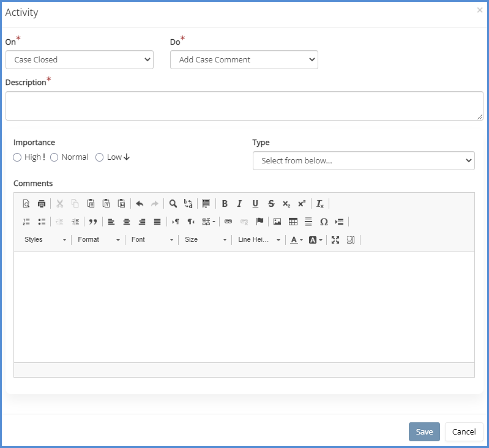This screenshot has width=489, height=448.
Task: Open the special character Omega icon
Action: 324,222
